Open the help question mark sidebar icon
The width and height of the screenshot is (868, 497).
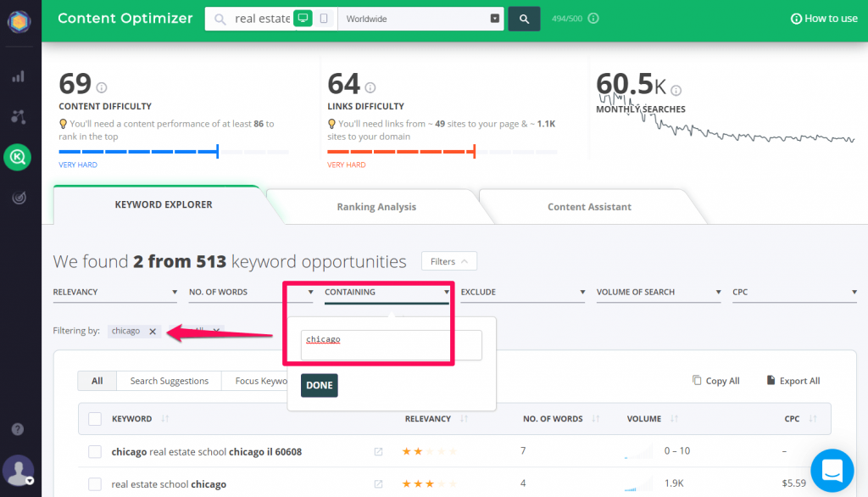click(18, 429)
